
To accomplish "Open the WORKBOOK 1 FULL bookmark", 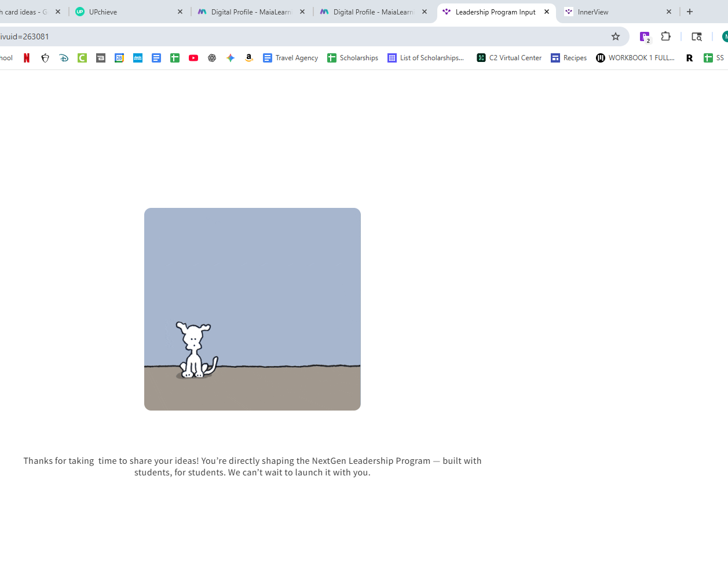I will click(x=635, y=58).
